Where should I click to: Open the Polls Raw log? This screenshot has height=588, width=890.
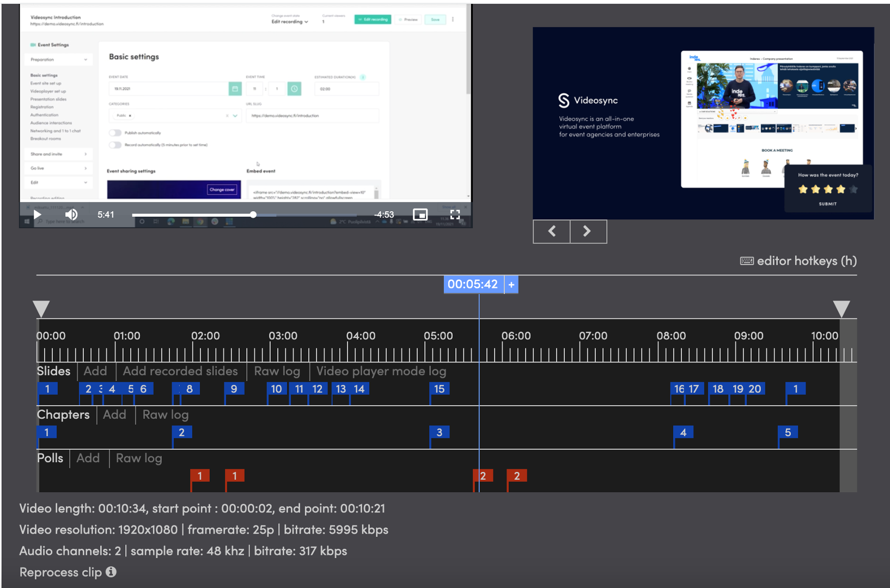138,458
